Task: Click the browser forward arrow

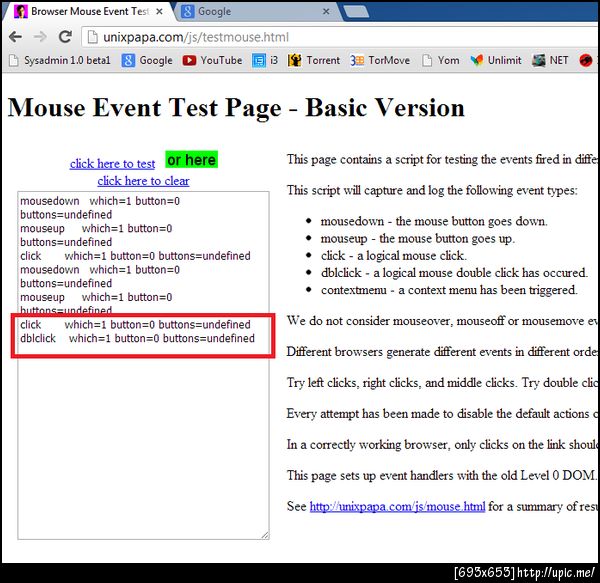Action: (40, 37)
